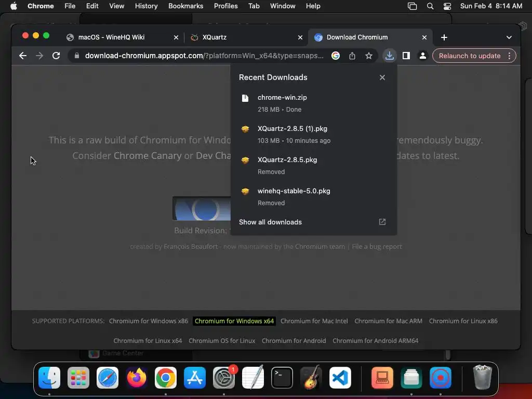This screenshot has height=399, width=532.
Task: Open the Chrome profile avatar
Action: 422,56
